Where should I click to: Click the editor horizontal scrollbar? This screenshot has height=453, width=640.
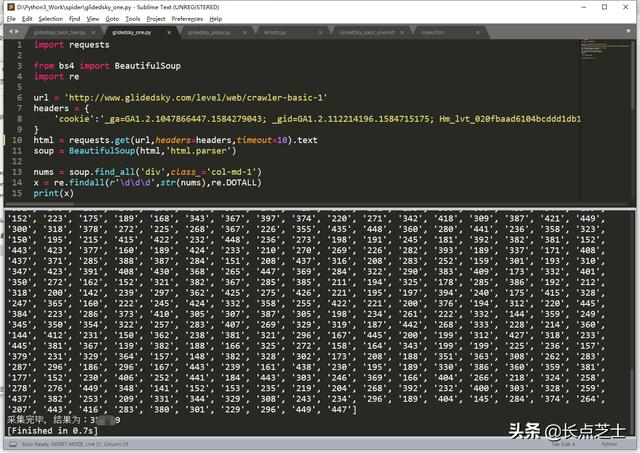point(41,204)
